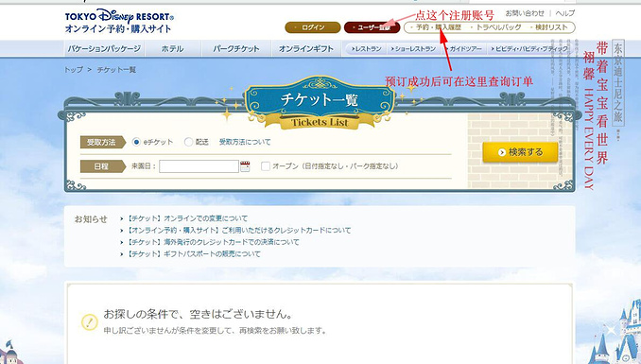This screenshot has width=641, height=364.
Task: Click the yellow exclamation warning icon
Action: (x=90, y=321)
